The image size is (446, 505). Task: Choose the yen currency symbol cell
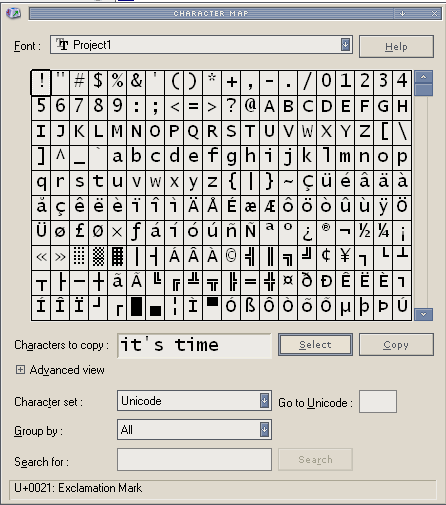tap(345, 257)
